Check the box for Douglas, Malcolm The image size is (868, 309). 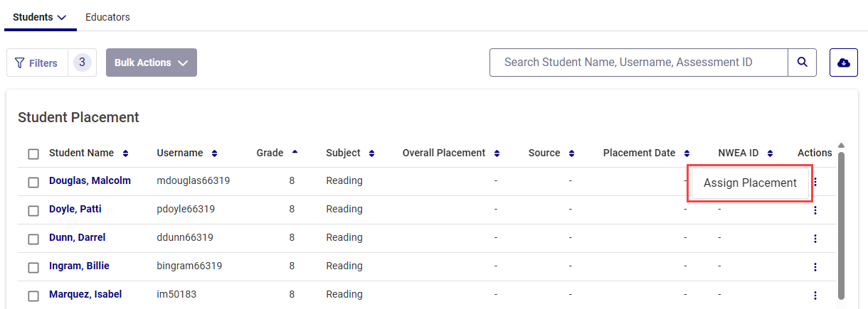click(33, 183)
